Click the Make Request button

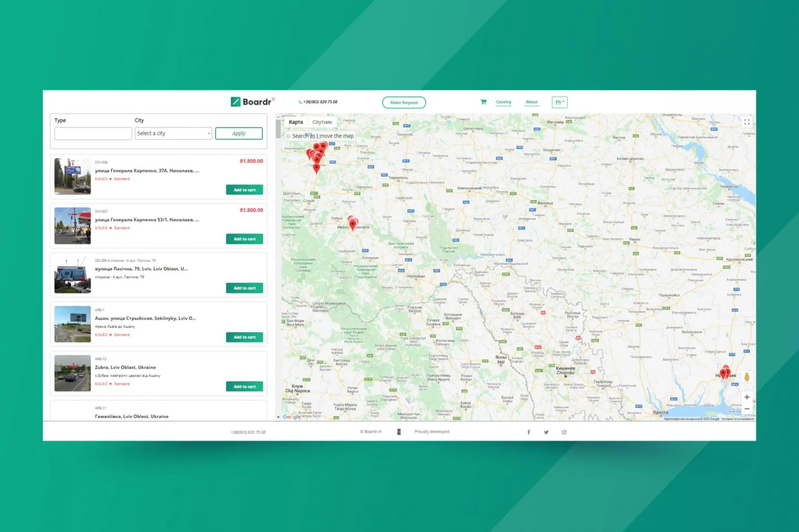tap(404, 103)
